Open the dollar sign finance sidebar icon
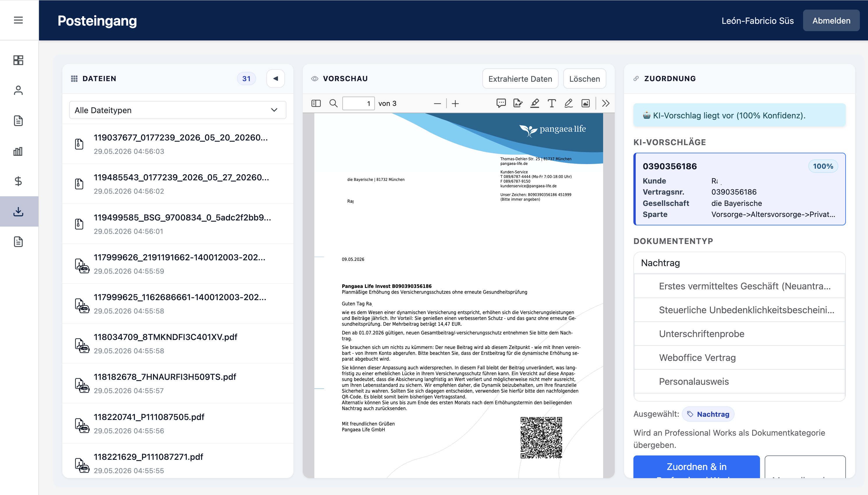The image size is (868, 495). click(18, 181)
